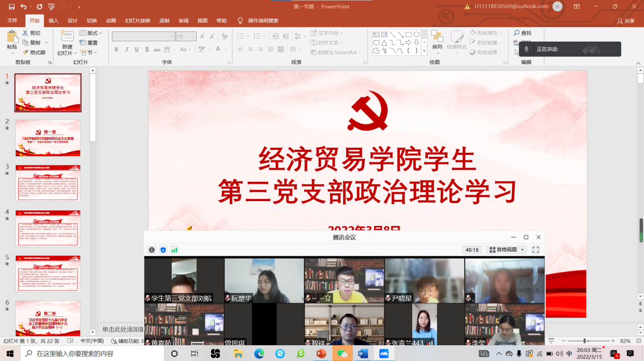Open the Slide Show ribbon tab
Screen dimensions: 644x361
[x=138, y=21]
